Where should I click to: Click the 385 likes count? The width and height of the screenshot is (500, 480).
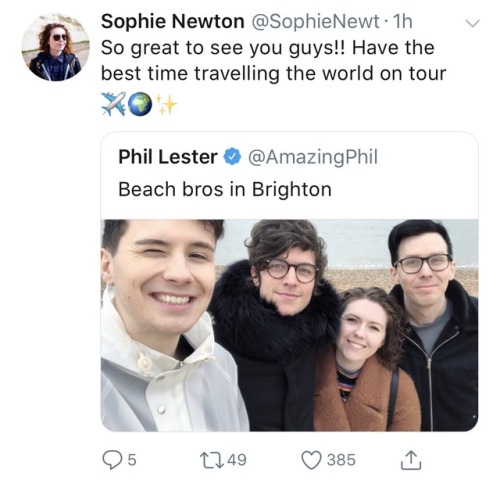click(x=341, y=460)
